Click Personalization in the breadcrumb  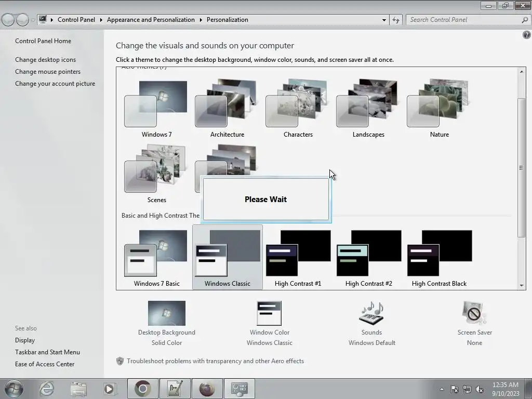(228, 20)
